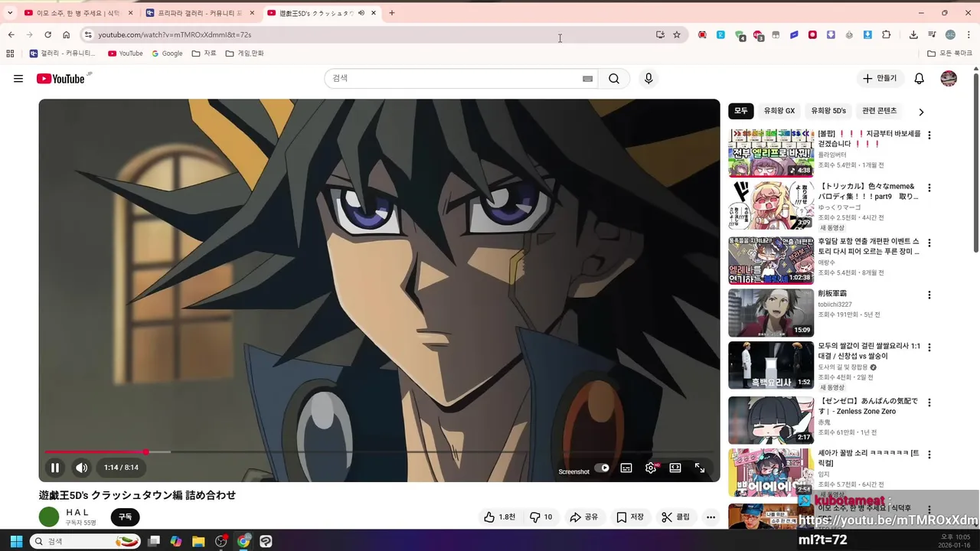
Task: Click the 만들기 create button
Action: 880,79
